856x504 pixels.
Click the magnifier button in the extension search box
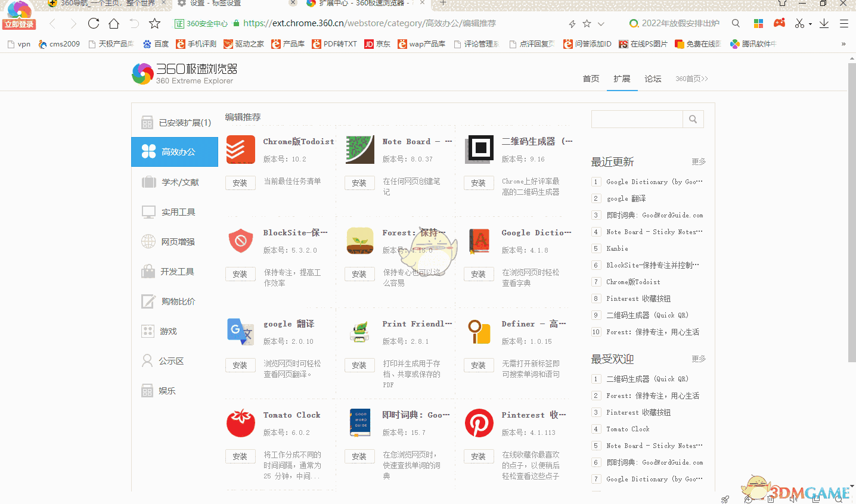(693, 119)
